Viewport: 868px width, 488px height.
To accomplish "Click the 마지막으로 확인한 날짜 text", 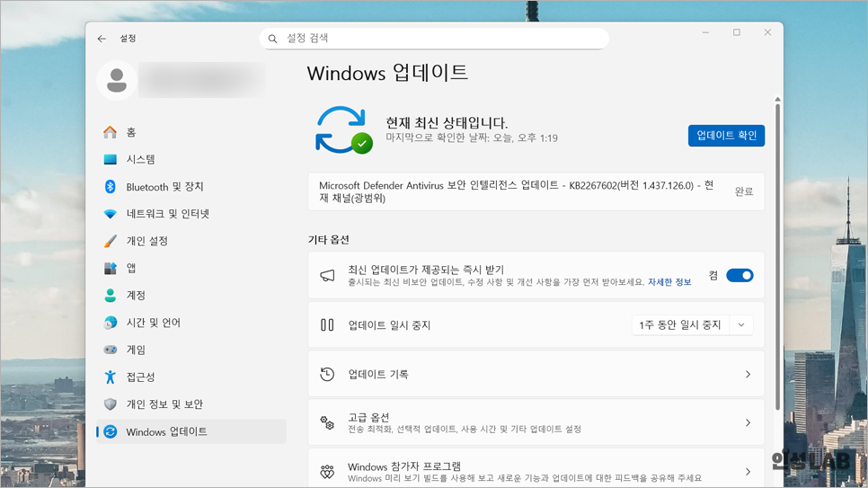I will tap(472, 138).
